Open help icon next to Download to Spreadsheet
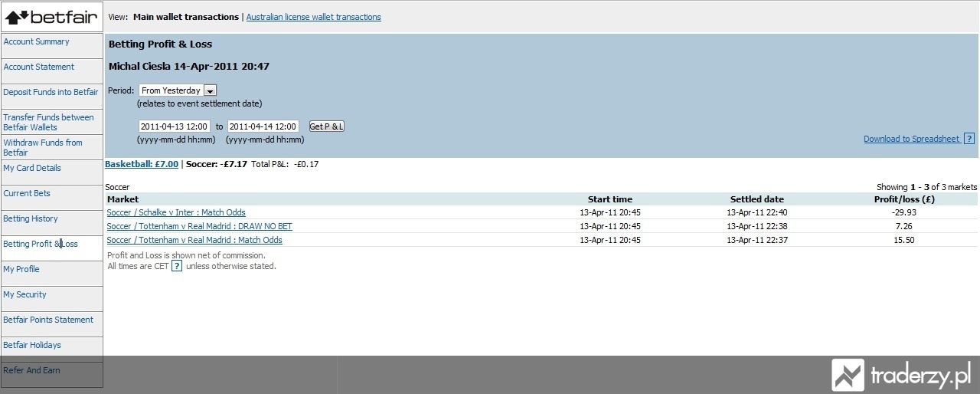The width and height of the screenshot is (980, 394). (969, 139)
